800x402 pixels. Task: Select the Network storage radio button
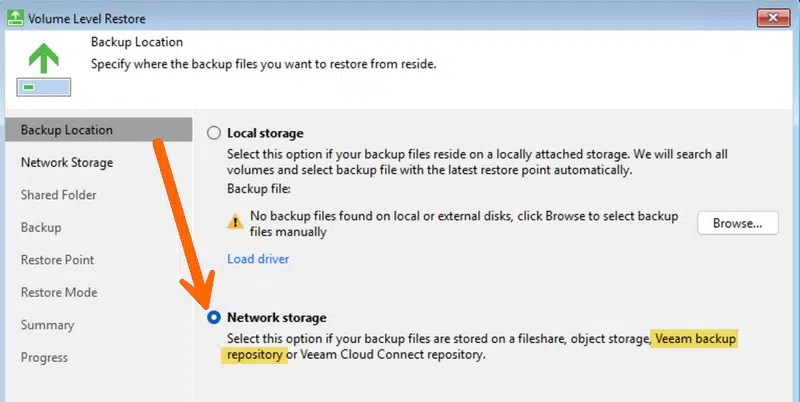tap(213, 318)
